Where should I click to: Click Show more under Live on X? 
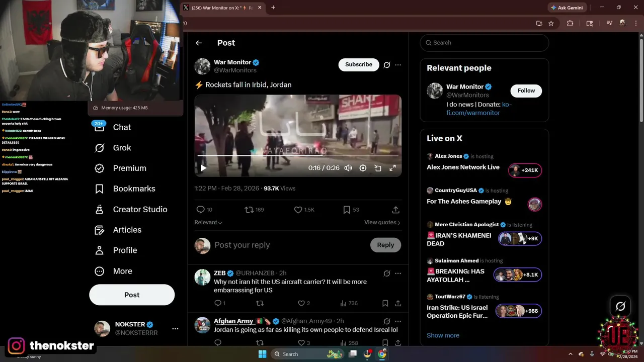click(443, 335)
